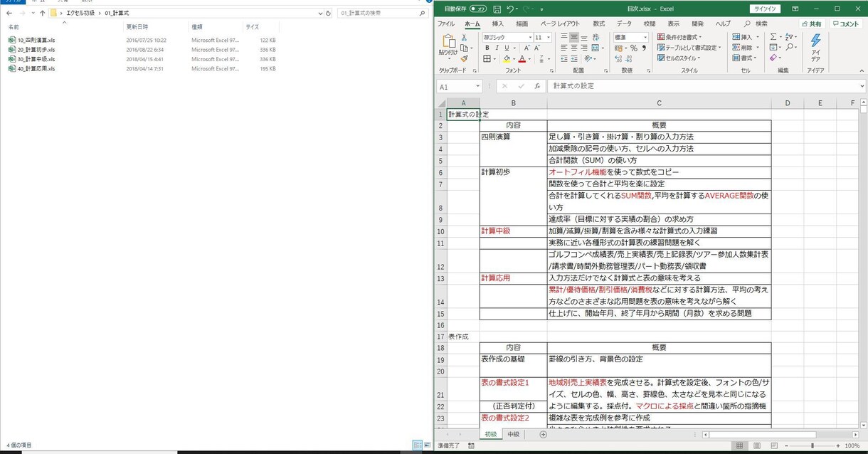Select file 20_計算初歩.xls in Explorer
Viewport: 868px width, 454px height.
pos(32,50)
